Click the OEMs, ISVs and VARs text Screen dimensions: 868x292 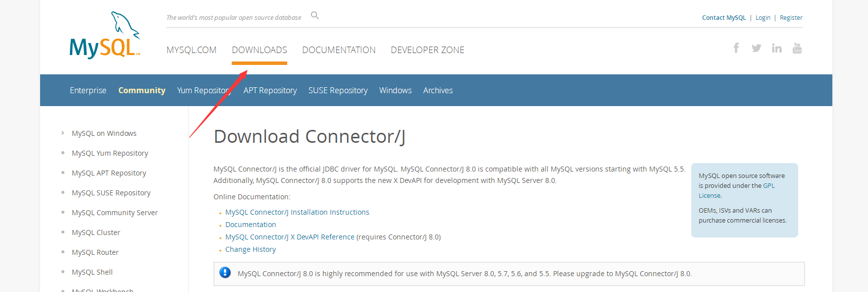(x=743, y=215)
